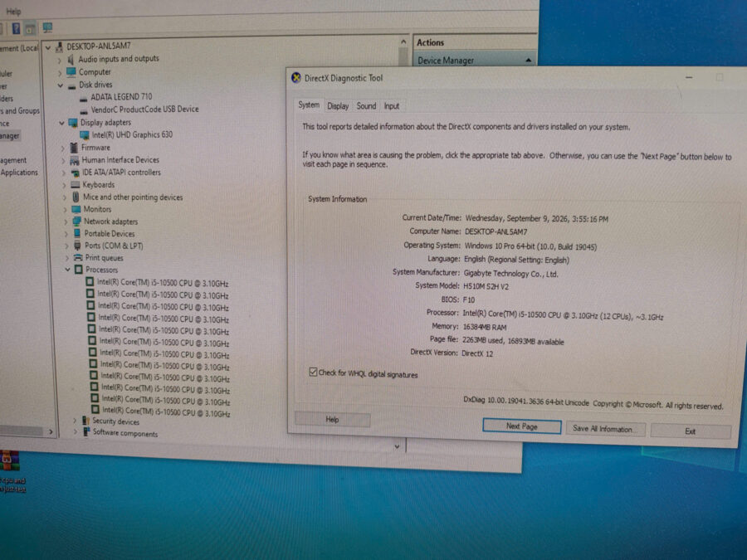Click the Next Page button
This screenshot has width=747, height=560.
(x=522, y=426)
